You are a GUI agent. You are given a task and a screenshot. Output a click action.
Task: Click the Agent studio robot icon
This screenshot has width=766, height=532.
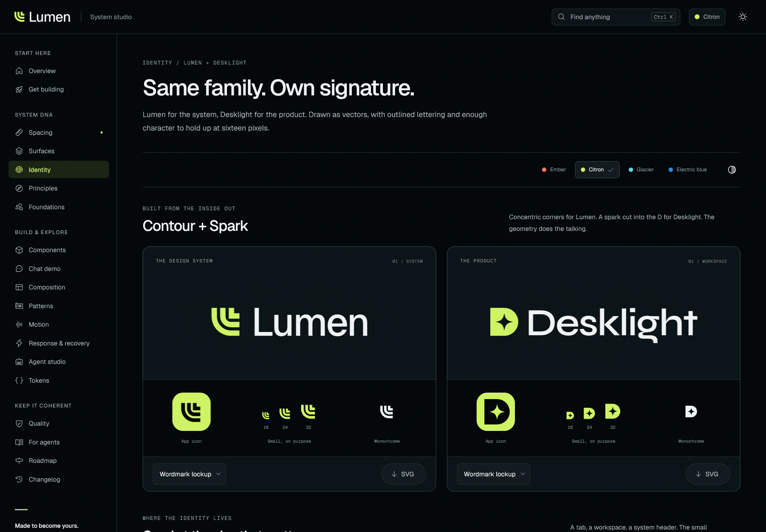pos(19,362)
